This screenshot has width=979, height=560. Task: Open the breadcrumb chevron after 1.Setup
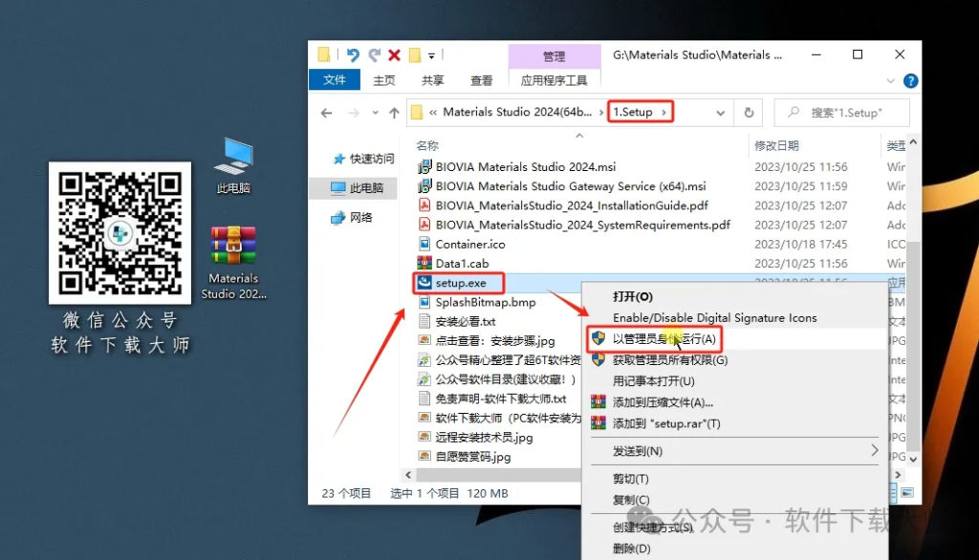pos(664,112)
